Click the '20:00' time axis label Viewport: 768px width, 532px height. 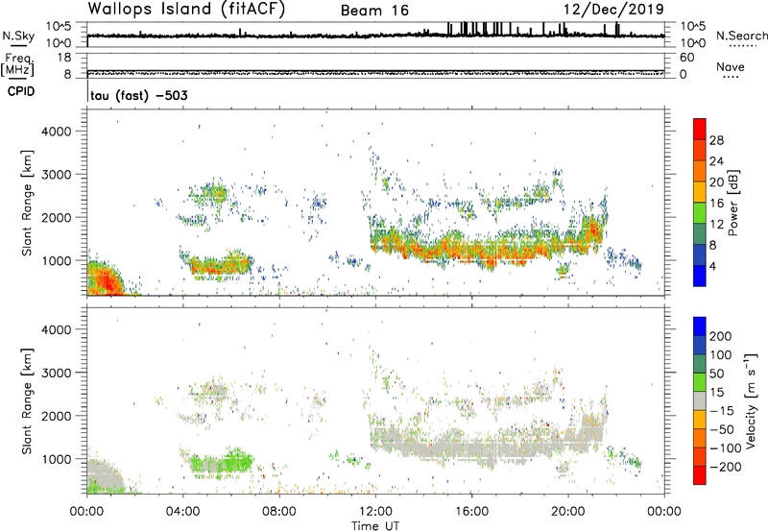(x=567, y=512)
